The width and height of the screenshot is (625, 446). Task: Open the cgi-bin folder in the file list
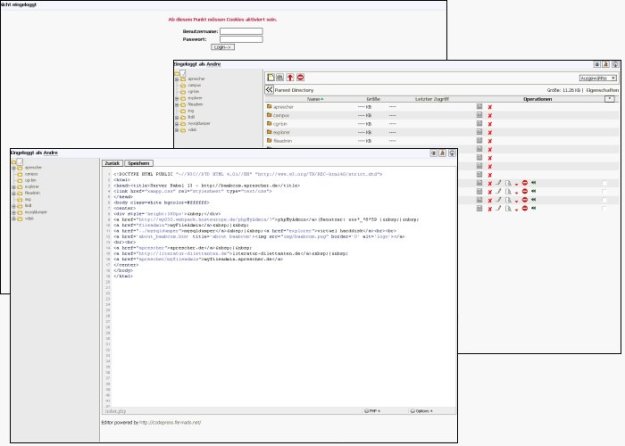(x=280, y=124)
